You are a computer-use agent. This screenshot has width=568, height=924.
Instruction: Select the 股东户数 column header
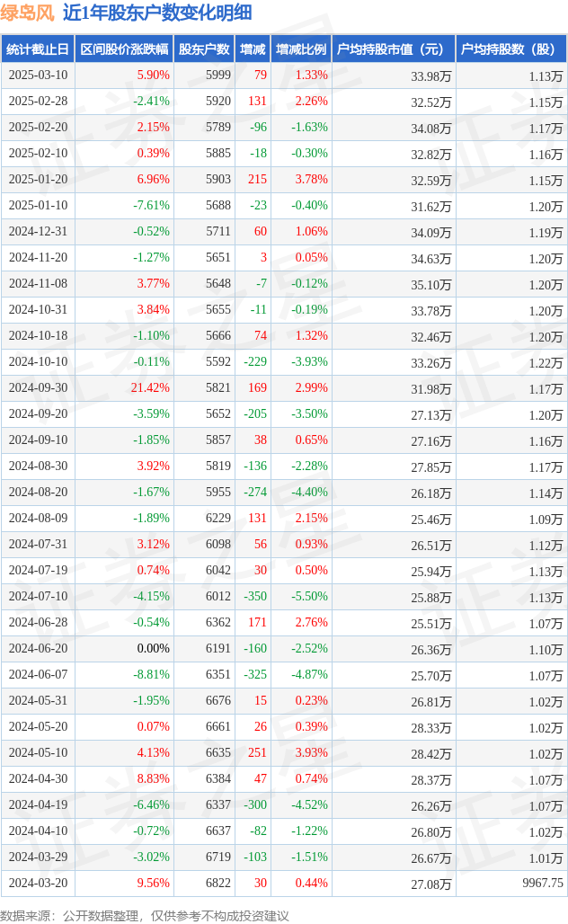point(204,49)
